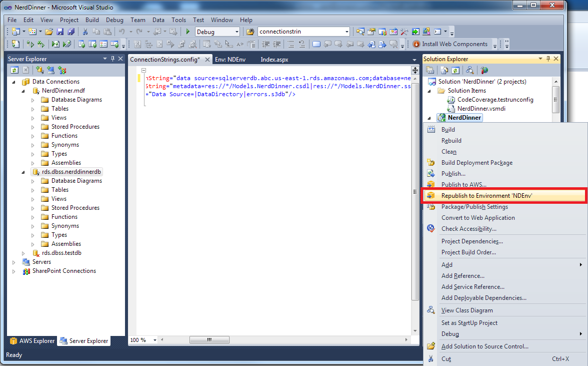Switch to the Index.aspx editor tab
This screenshot has width=588, height=366.
274,60
